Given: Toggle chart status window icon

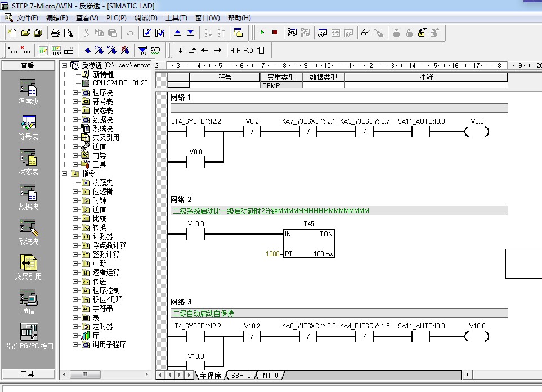Looking at the screenshot, I should pyautogui.click(x=322, y=33).
